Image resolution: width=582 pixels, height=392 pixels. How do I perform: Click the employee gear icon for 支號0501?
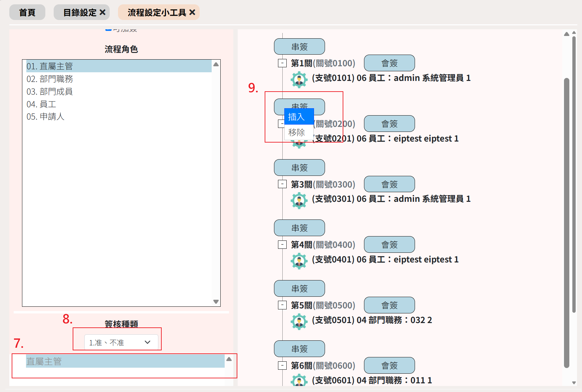[x=299, y=322]
